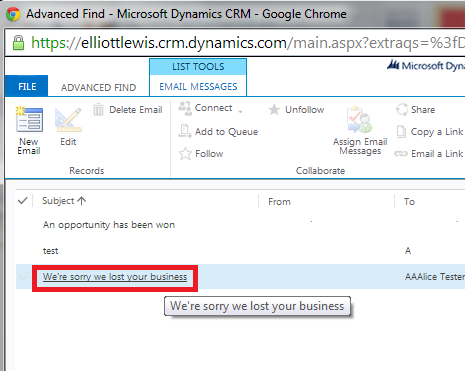
Task: Click the From column header
Action: pos(279,201)
